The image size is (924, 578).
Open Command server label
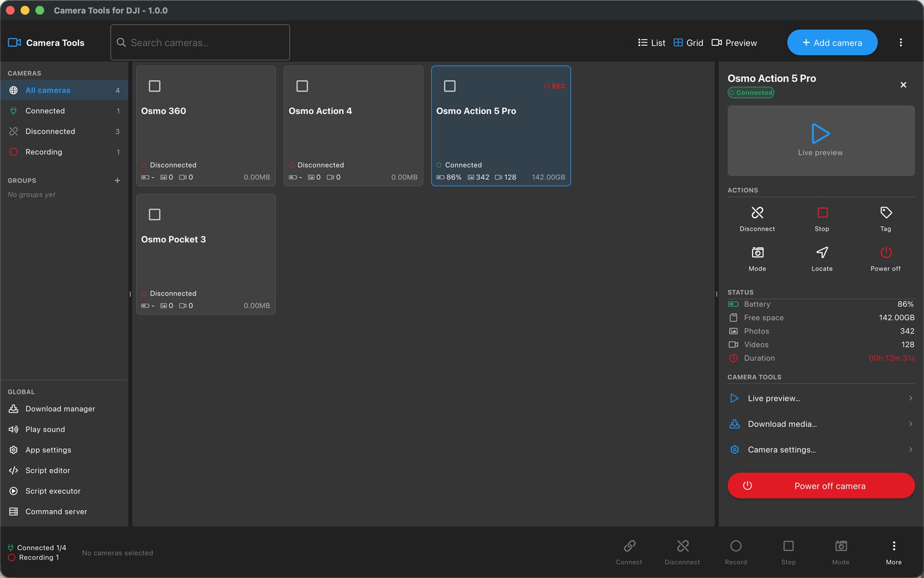[x=56, y=512]
